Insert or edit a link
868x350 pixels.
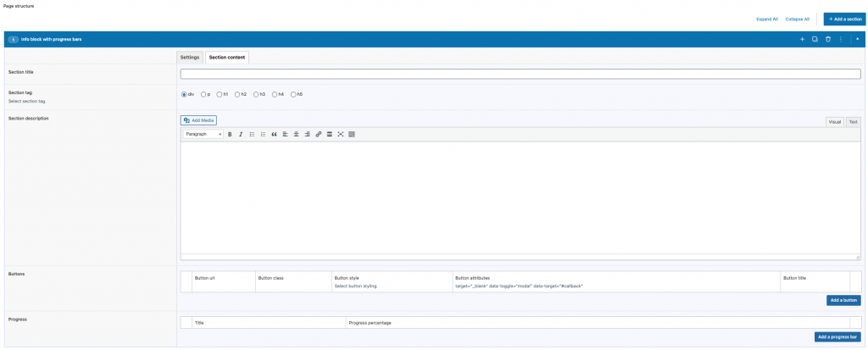(319, 134)
